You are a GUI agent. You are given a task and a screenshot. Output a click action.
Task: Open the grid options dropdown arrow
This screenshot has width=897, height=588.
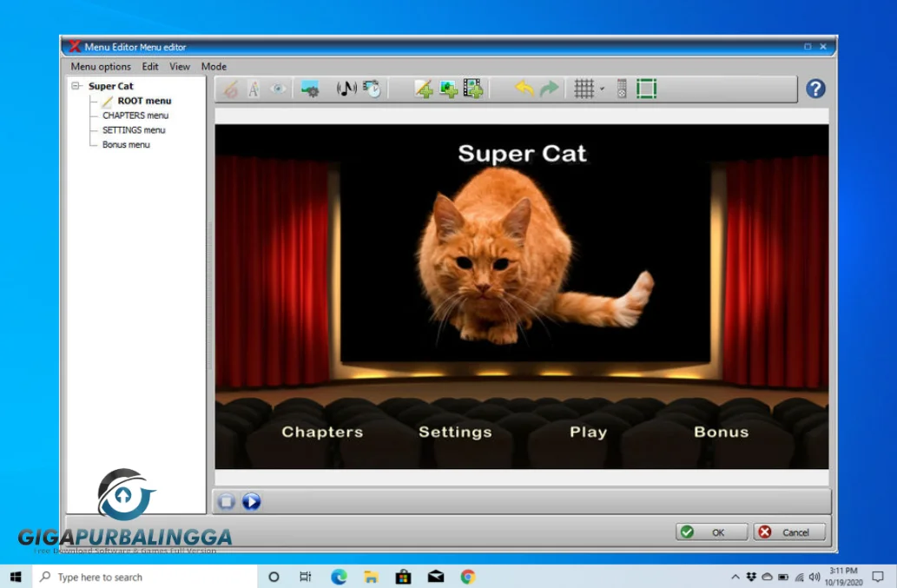(x=602, y=89)
